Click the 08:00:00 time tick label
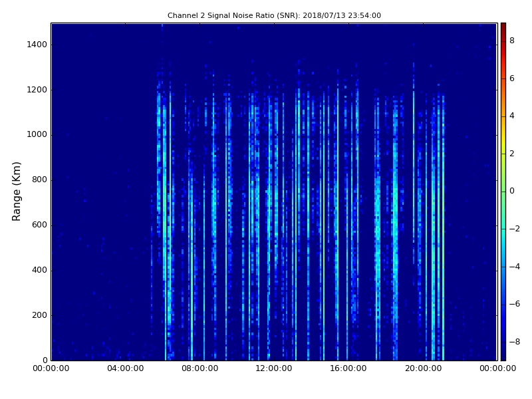This screenshot has width=532, height=399. point(200,368)
